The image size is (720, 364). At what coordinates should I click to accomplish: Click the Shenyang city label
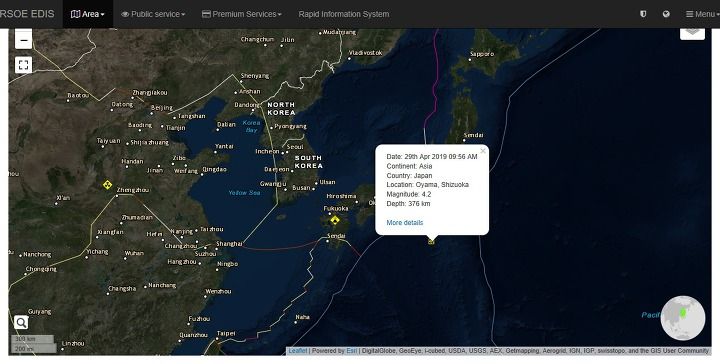click(255, 76)
